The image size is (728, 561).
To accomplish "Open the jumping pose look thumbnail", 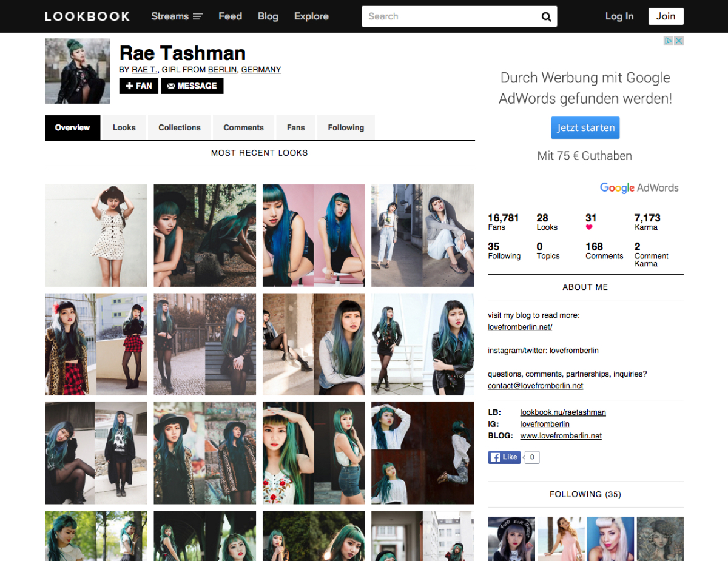I will (x=422, y=453).
